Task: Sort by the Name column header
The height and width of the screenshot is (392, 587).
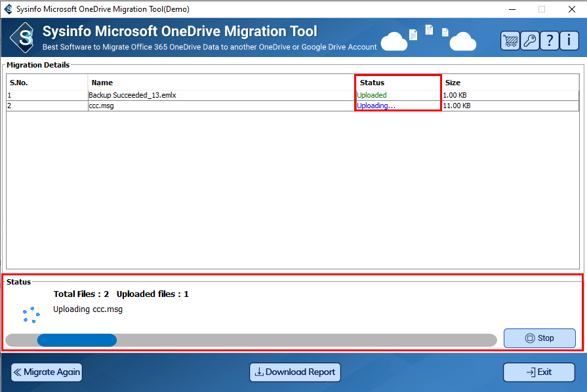Action: point(221,83)
